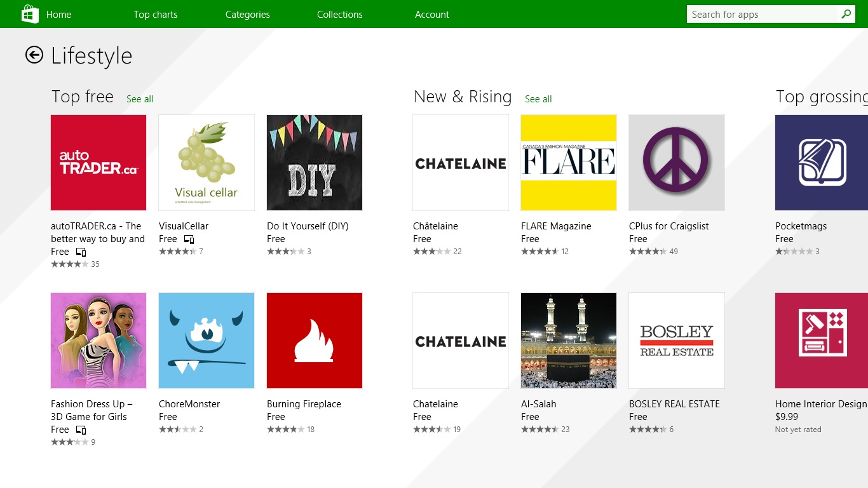
Task: Click the $9.99 price text
Action: 787,417
